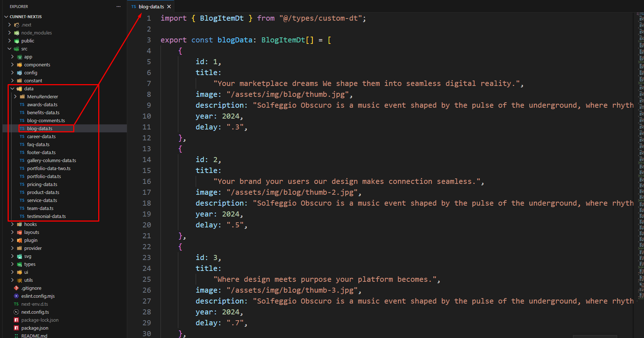The height and width of the screenshot is (338, 644).
Task: Open the portfolio-data-two.ts file
Action: click(x=49, y=168)
